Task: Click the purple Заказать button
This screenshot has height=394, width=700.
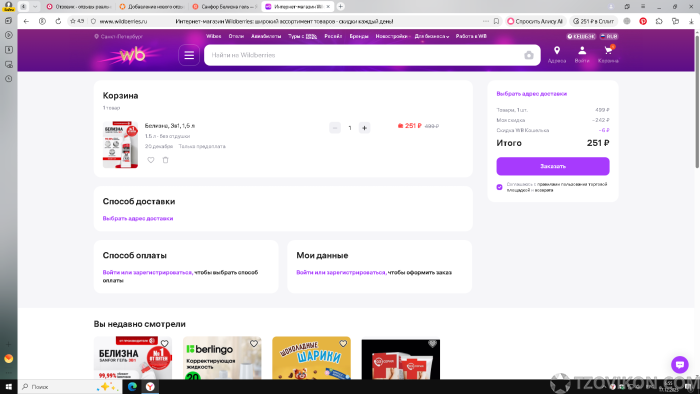Action: pos(553,166)
